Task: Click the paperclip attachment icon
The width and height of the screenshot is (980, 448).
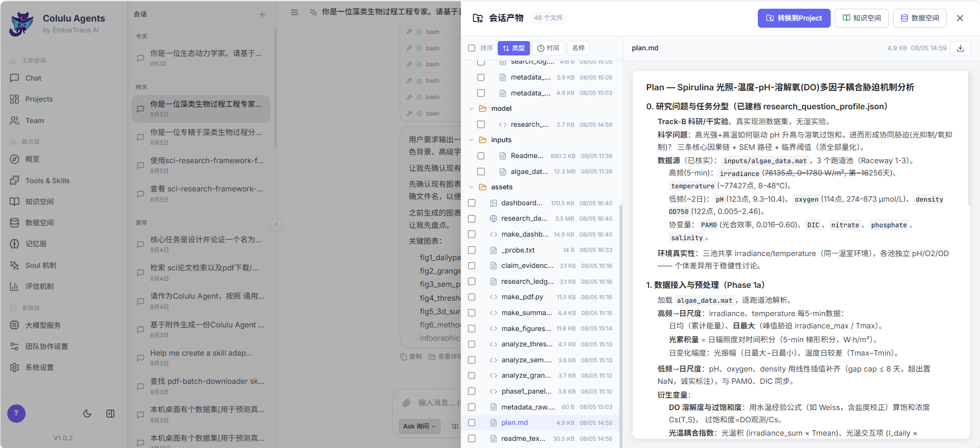Action: coord(406,403)
